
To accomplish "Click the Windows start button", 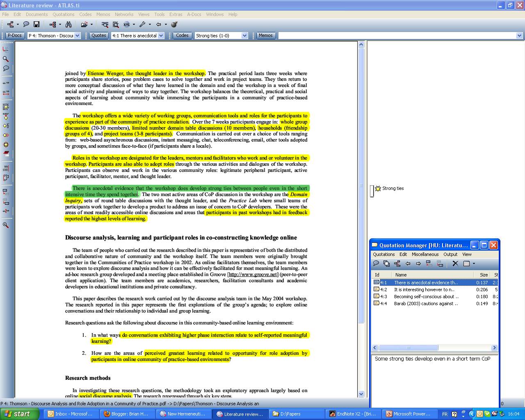I will (x=19, y=414).
